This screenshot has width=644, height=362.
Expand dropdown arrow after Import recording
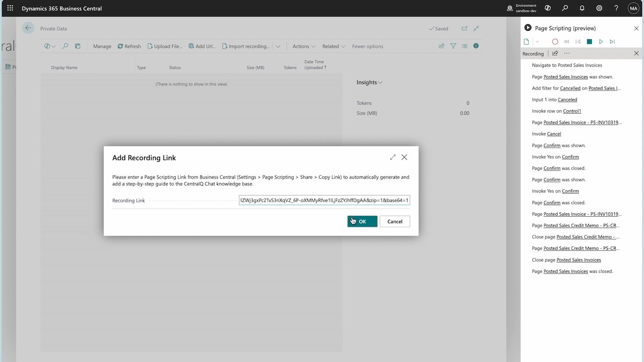[x=278, y=46]
